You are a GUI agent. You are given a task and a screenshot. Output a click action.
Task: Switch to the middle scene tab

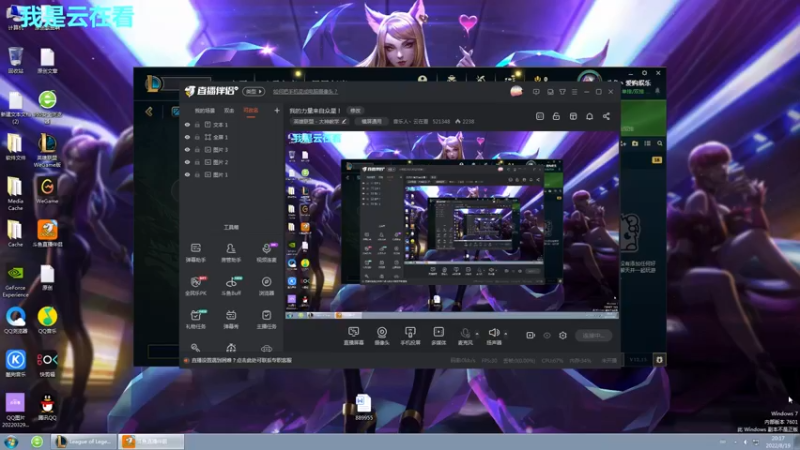pos(229,111)
